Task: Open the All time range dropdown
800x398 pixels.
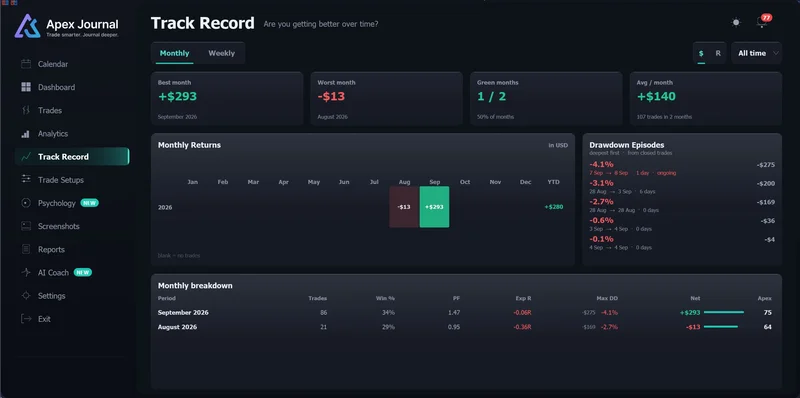Action: coord(757,53)
